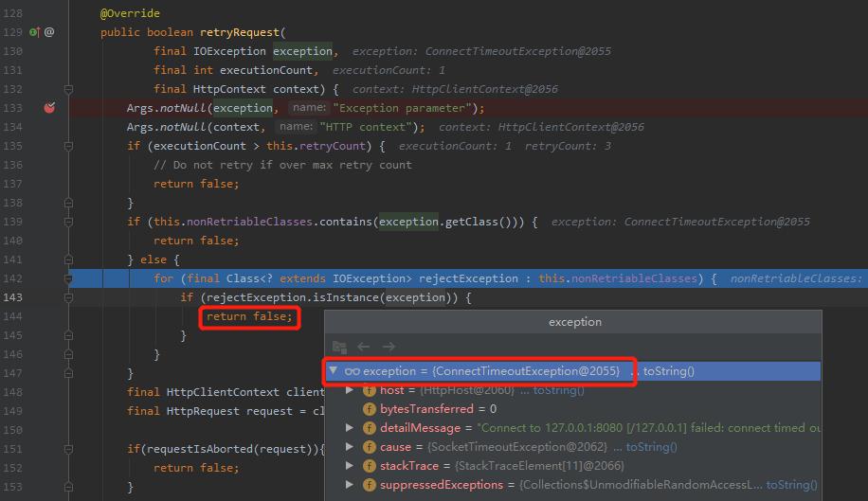Expand the host field node
This screenshot has height=501, width=868.
tap(350, 390)
